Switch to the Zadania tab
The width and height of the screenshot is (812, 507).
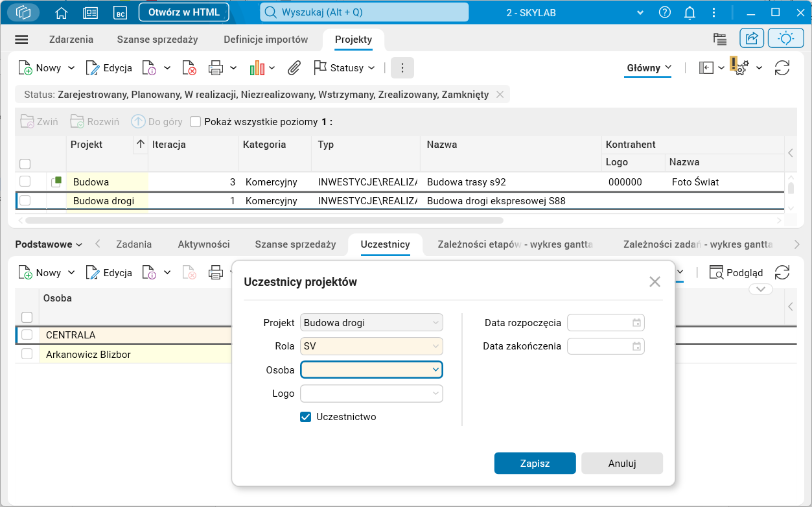point(134,244)
